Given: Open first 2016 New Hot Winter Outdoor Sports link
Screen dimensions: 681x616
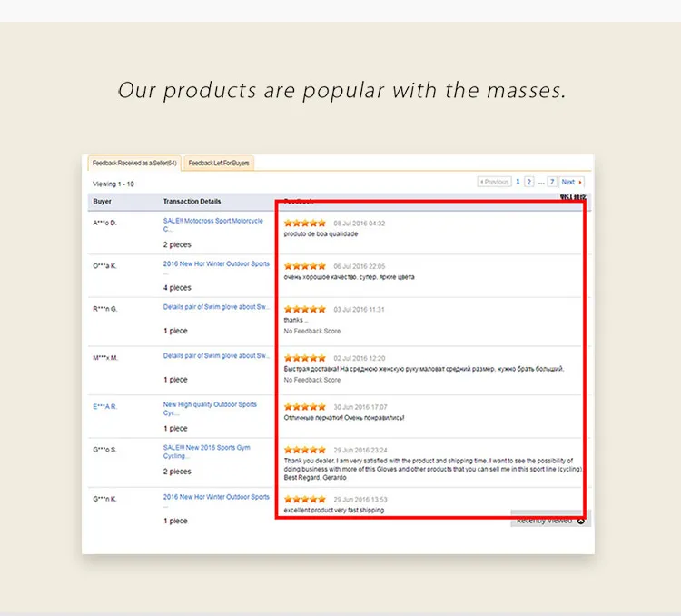Looking at the screenshot, I should 216,263.
